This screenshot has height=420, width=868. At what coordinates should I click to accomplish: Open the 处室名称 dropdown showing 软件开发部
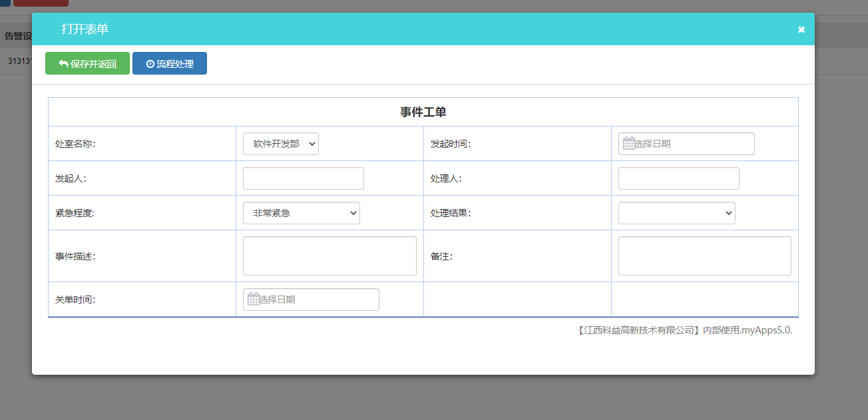281,144
